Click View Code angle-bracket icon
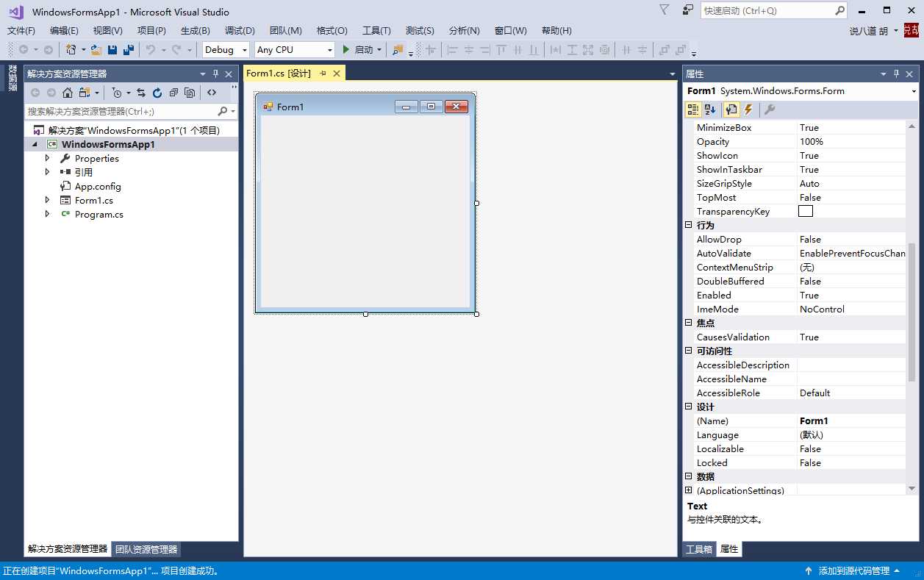This screenshot has width=924, height=580. [x=212, y=93]
